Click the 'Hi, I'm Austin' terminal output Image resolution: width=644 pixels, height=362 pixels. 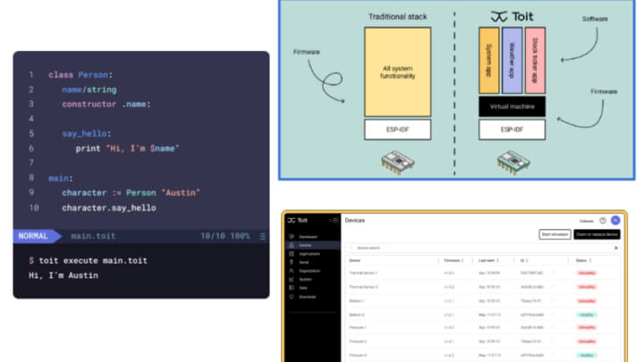[64, 275]
